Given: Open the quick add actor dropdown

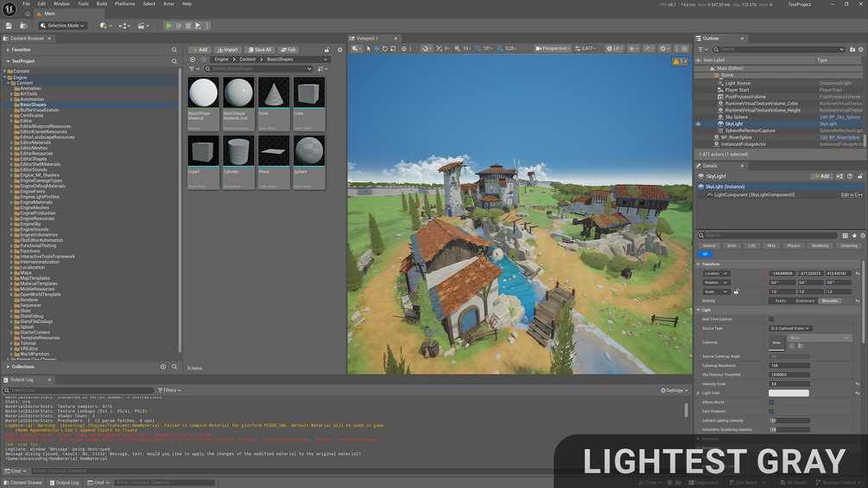Looking at the screenshot, I should [x=105, y=25].
